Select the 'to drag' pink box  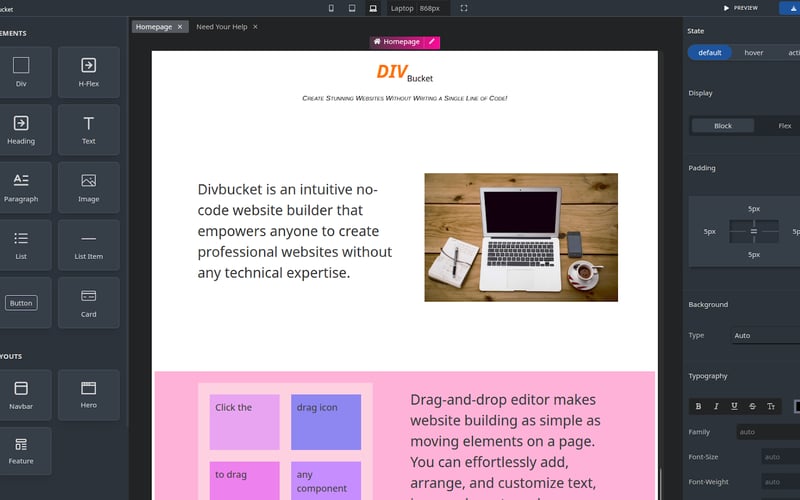tap(244, 481)
